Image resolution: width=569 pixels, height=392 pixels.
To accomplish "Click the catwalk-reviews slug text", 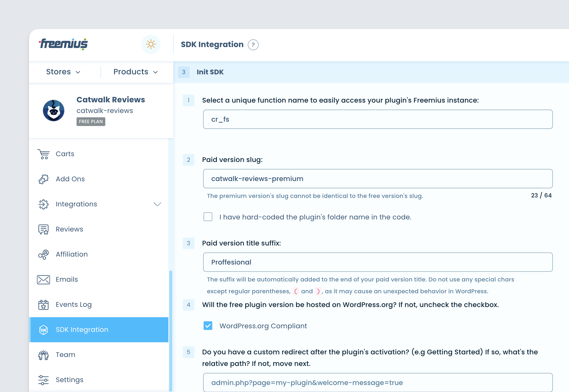I will coord(105,111).
